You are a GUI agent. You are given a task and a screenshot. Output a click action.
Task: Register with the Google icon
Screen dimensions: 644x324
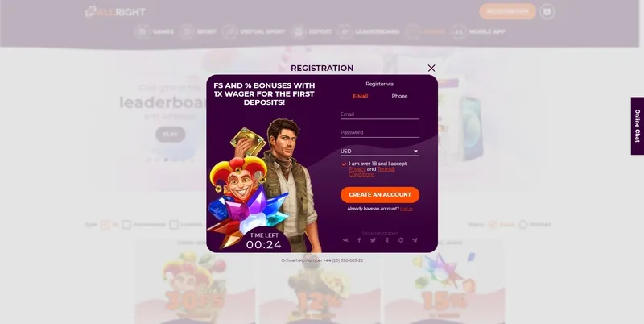click(x=401, y=240)
